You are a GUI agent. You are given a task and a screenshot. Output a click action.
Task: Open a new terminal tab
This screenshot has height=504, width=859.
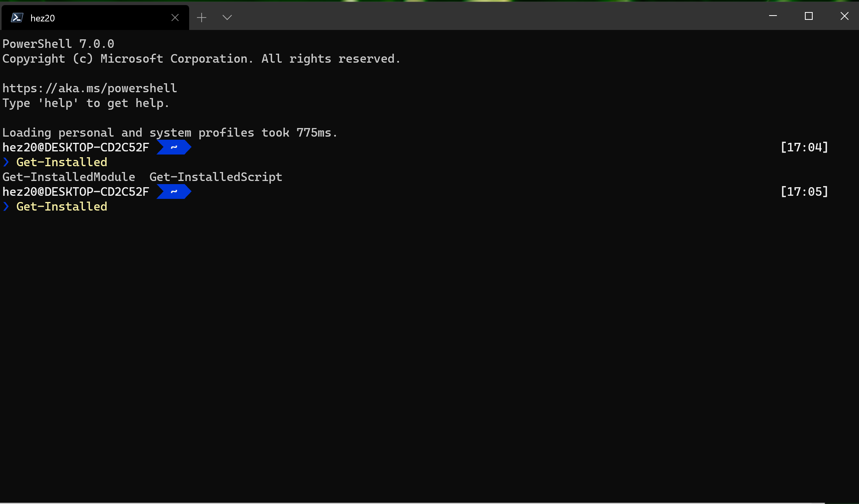coord(202,17)
